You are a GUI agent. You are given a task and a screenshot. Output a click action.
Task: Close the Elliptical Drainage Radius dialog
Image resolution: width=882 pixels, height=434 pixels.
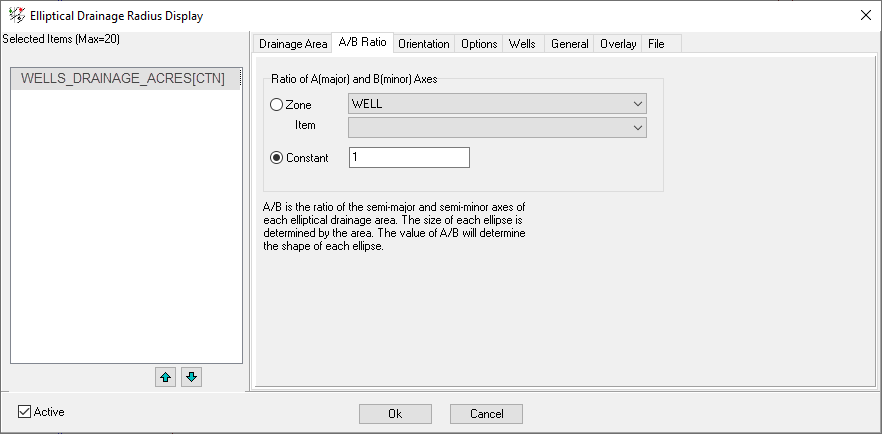coord(864,15)
